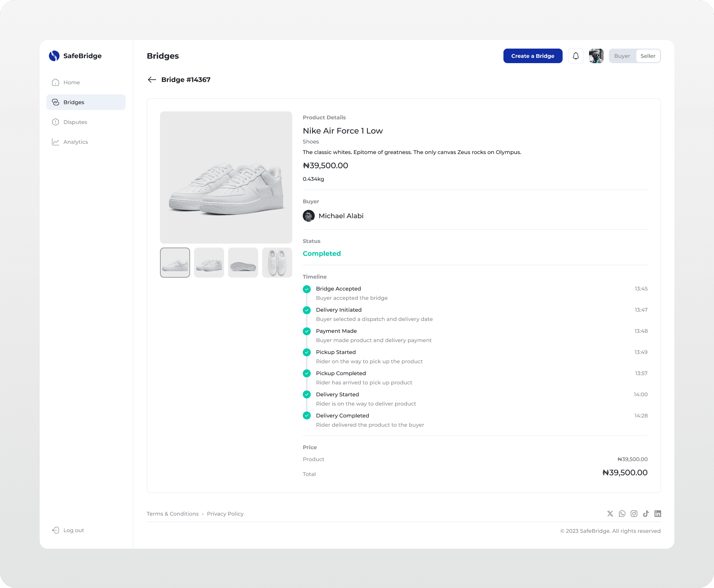
Task: Open the Privacy Policy link
Action: (225, 514)
